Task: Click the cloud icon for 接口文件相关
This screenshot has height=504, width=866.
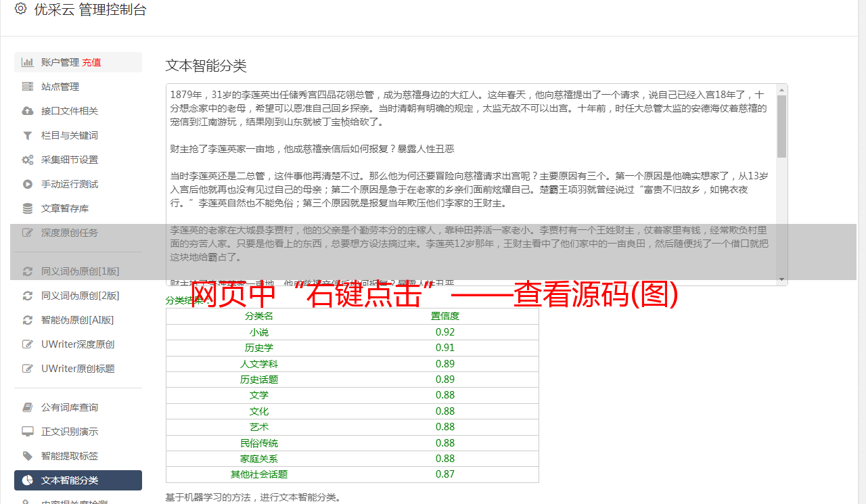Action: pyautogui.click(x=28, y=111)
